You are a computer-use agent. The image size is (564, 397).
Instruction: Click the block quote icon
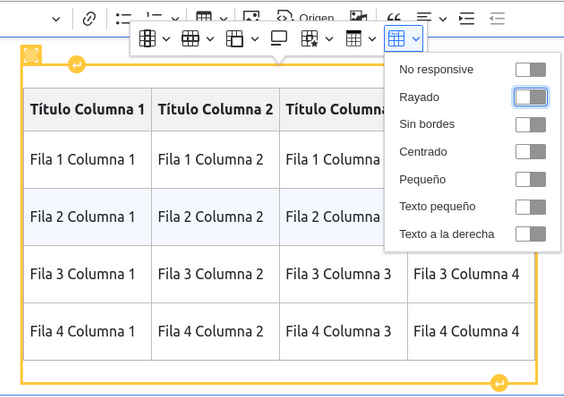pos(394,18)
